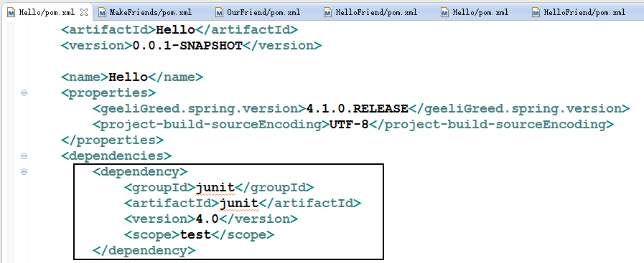Click the scope value test
The width and height of the screenshot is (644, 263).
click(x=195, y=235)
